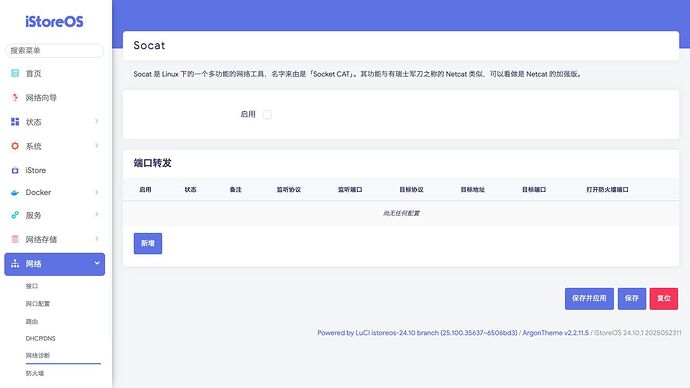Click the 端口转发 section heading
This screenshot has height=388, width=690.
pyautogui.click(x=152, y=163)
